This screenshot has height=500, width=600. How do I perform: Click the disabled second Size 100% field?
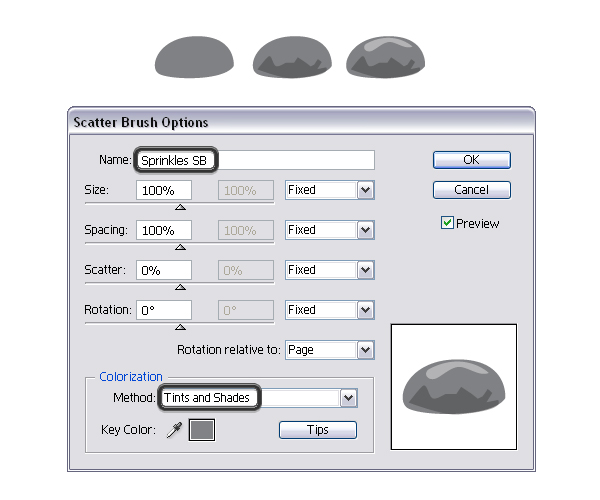[246, 190]
